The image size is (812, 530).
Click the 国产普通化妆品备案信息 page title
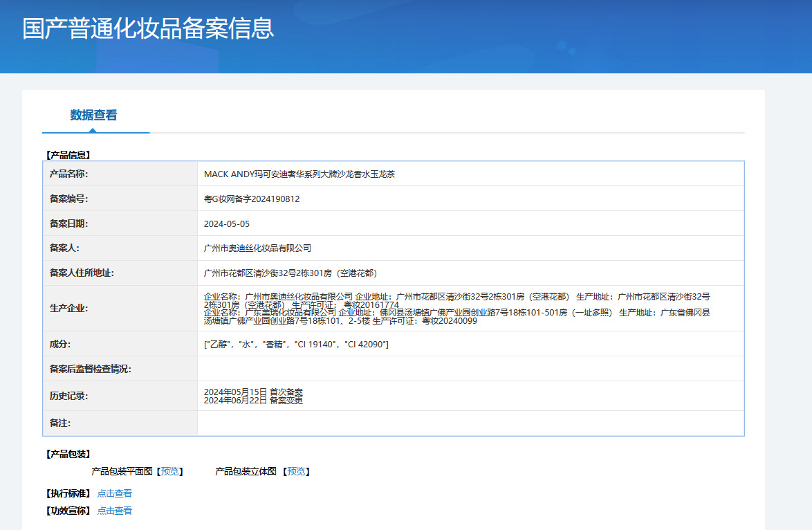click(149, 28)
